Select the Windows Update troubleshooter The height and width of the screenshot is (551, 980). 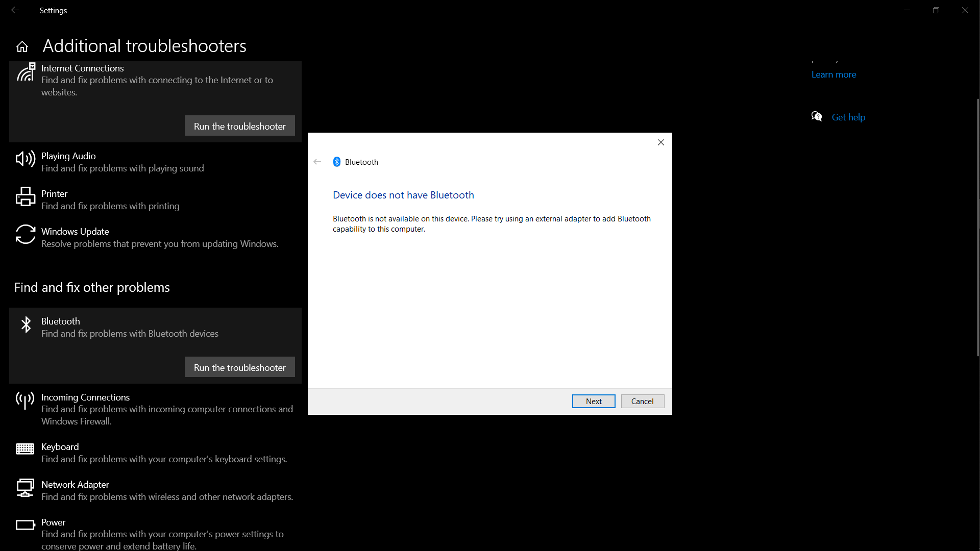point(155,237)
